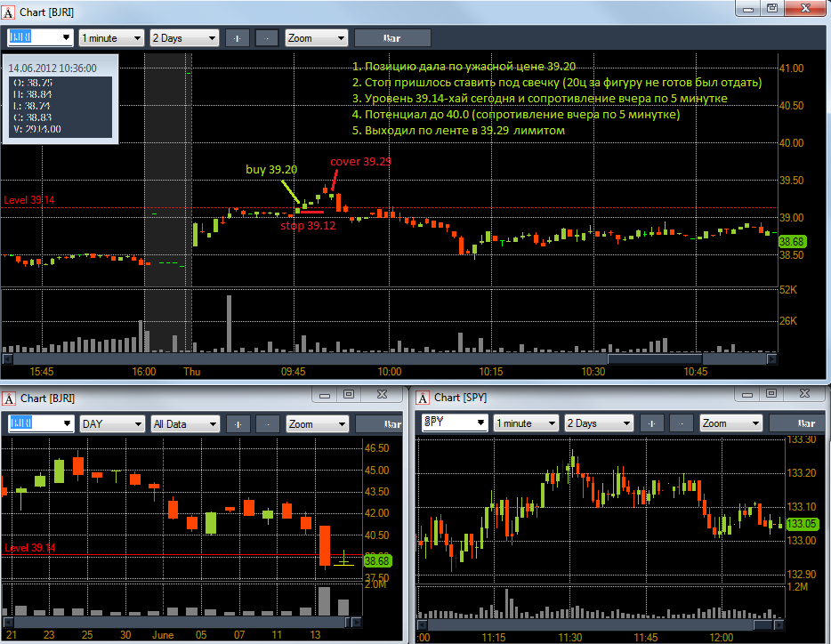Select the SPY symbol field

click(448, 423)
